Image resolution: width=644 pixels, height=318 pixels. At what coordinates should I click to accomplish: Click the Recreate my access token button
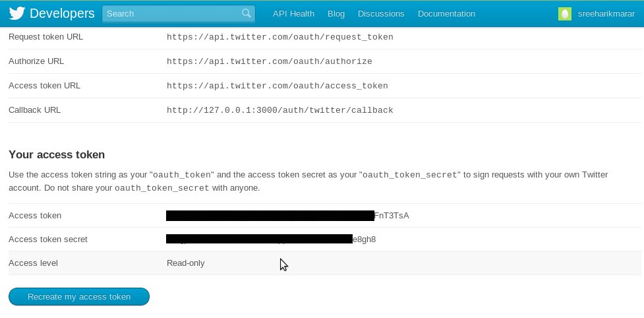[79, 297]
